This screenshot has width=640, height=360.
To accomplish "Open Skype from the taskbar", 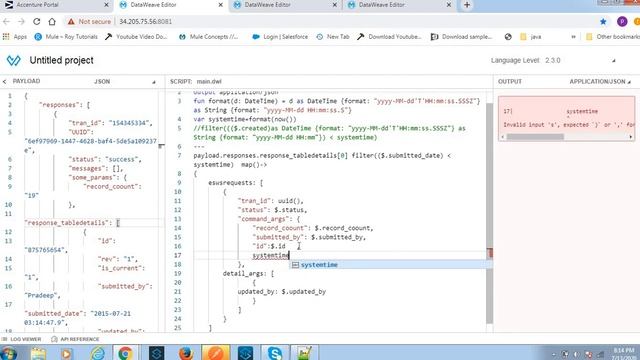I will 275,353.
